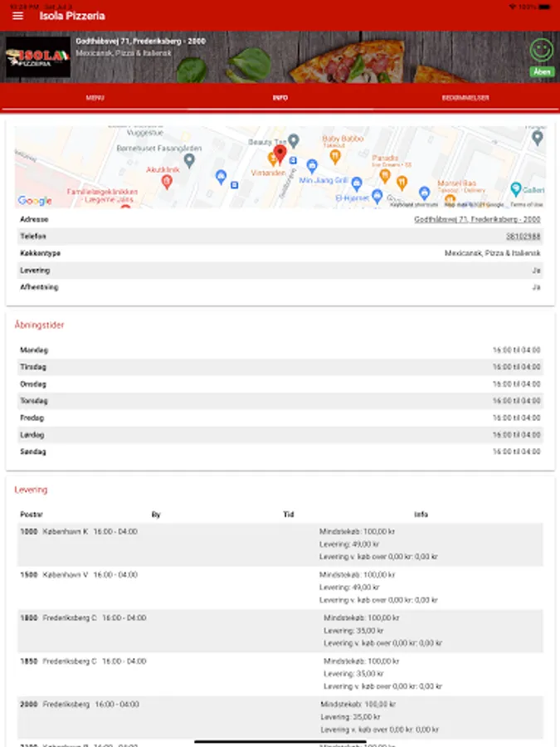Select the Fredag opening hours row
This screenshot has width=560, height=747.
(x=280, y=417)
